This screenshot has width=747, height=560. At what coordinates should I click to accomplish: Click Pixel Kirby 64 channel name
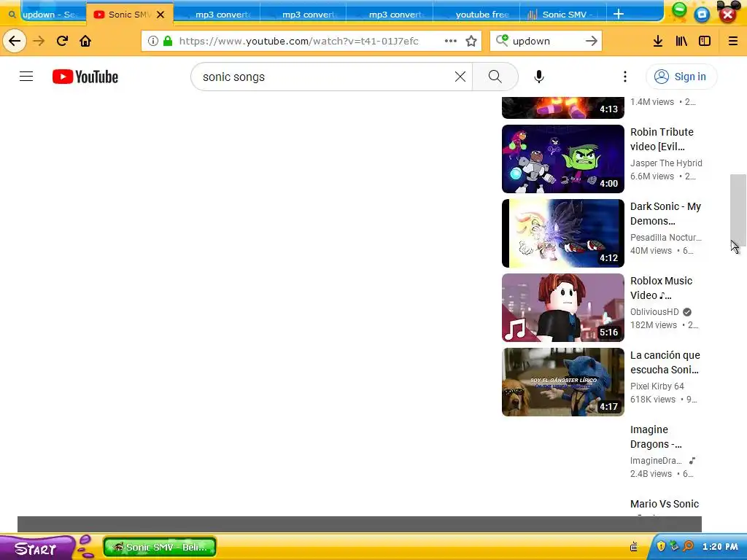tap(657, 386)
